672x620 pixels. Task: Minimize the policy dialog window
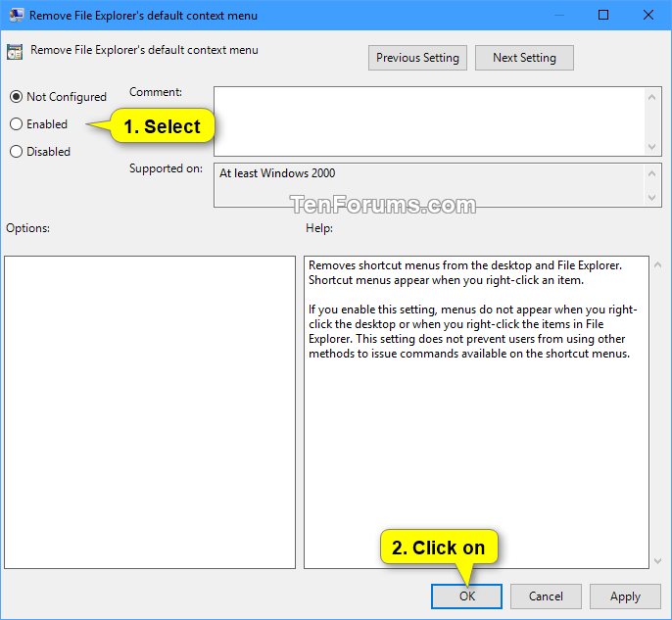pos(558,15)
